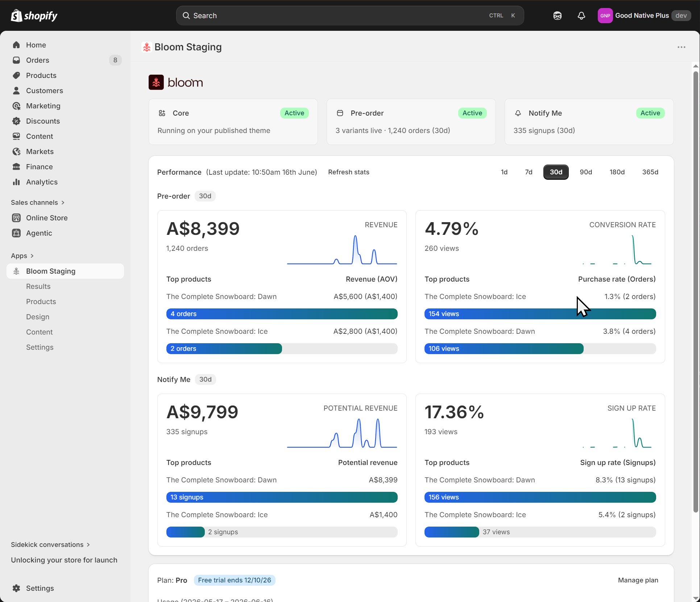Click the Analytics bar chart icon

(x=16, y=182)
